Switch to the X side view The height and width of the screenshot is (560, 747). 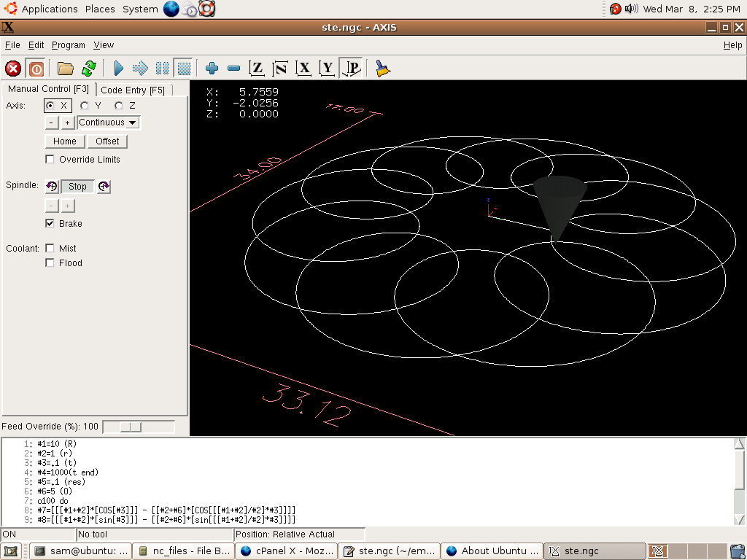304,69
